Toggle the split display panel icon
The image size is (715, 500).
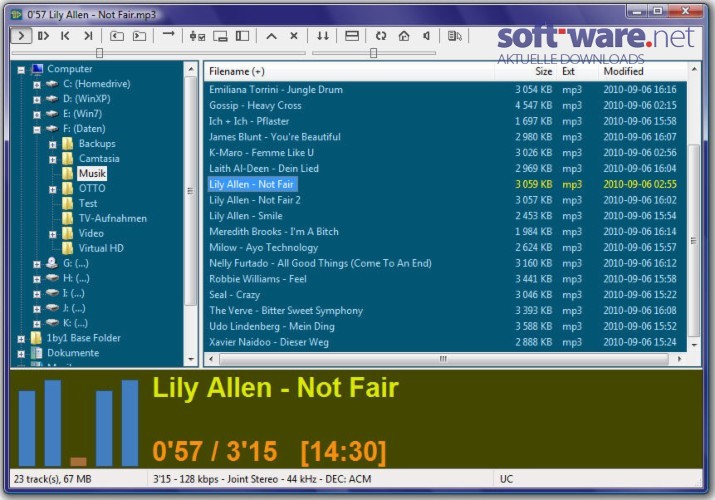click(x=352, y=36)
